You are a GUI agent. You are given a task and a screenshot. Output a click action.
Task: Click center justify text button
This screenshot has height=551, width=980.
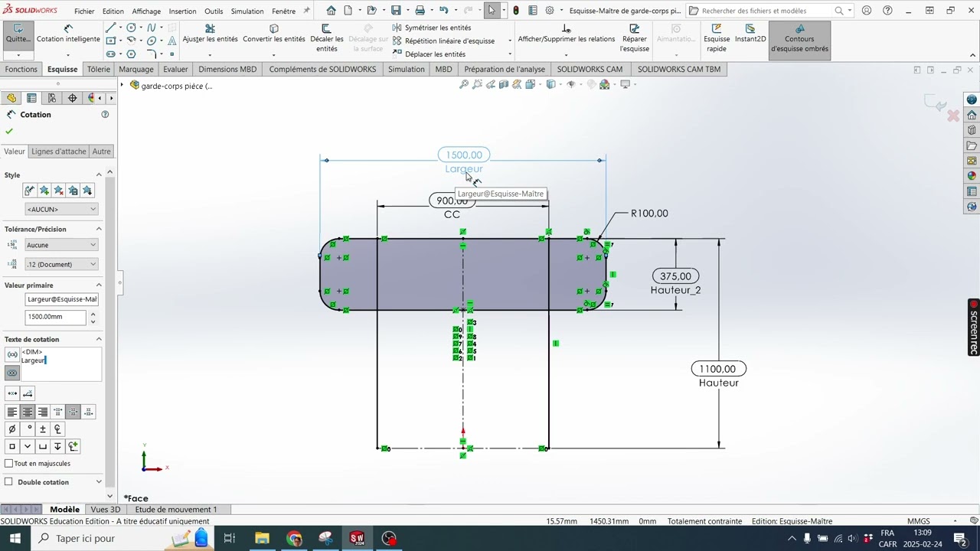(x=28, y=412)
